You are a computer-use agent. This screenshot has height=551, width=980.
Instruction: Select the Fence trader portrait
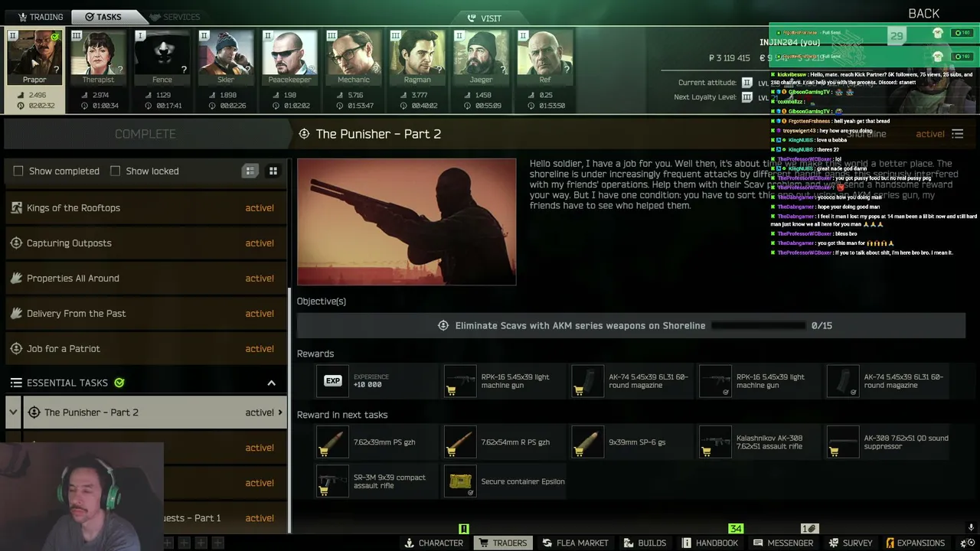pos(162,58)
